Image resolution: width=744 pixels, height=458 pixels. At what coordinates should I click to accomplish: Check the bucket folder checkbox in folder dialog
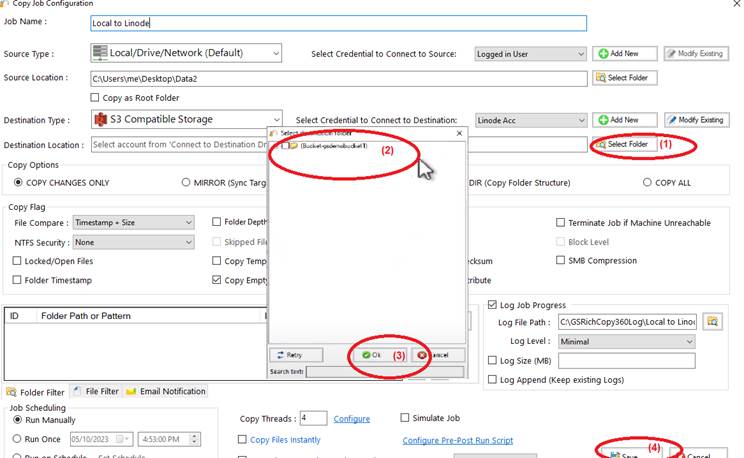[x=285, y=146]
